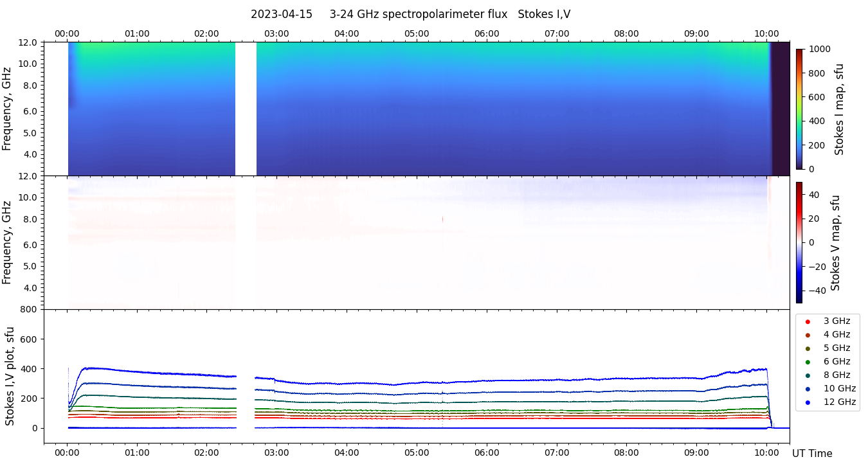Click the "UT Time" axis label

coord(812,454)
